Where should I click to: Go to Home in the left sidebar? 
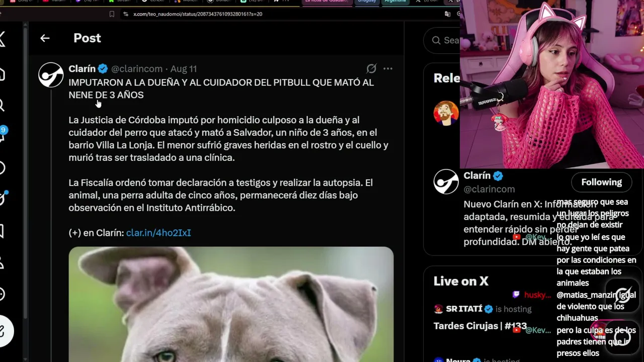click(2, 74)
